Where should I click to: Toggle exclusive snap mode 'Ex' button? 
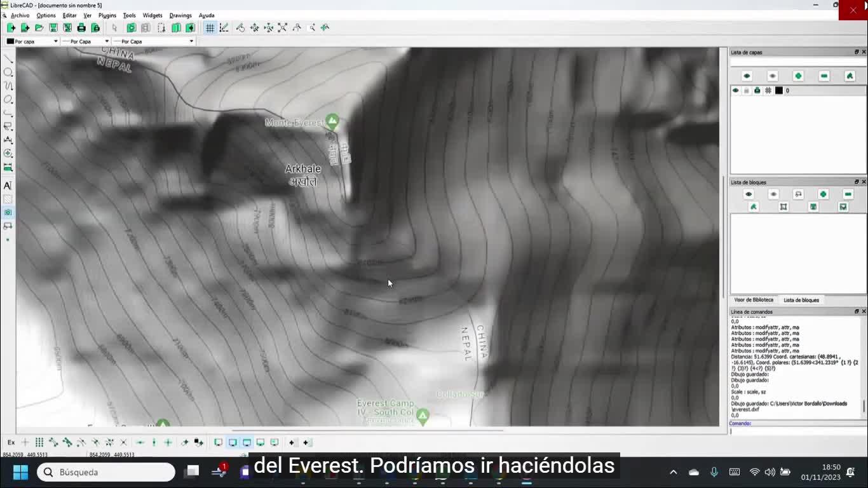[11, 442]
